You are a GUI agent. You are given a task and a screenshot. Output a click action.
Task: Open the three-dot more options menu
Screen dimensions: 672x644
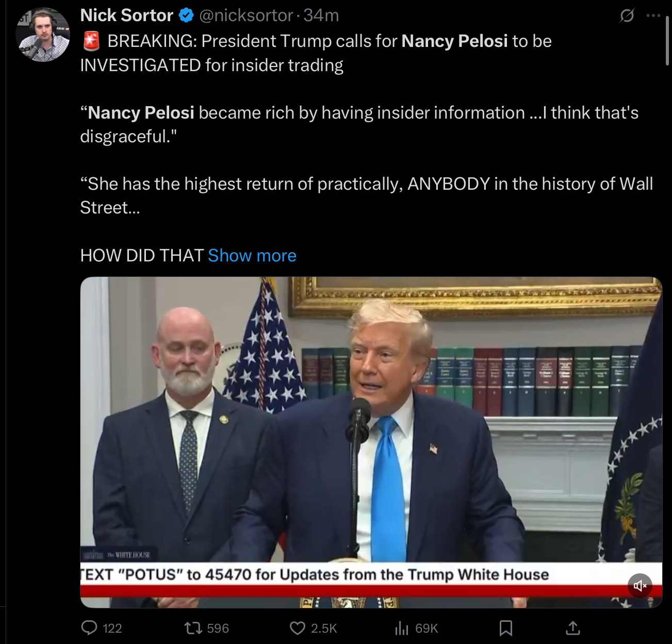(x=653, y=16)
